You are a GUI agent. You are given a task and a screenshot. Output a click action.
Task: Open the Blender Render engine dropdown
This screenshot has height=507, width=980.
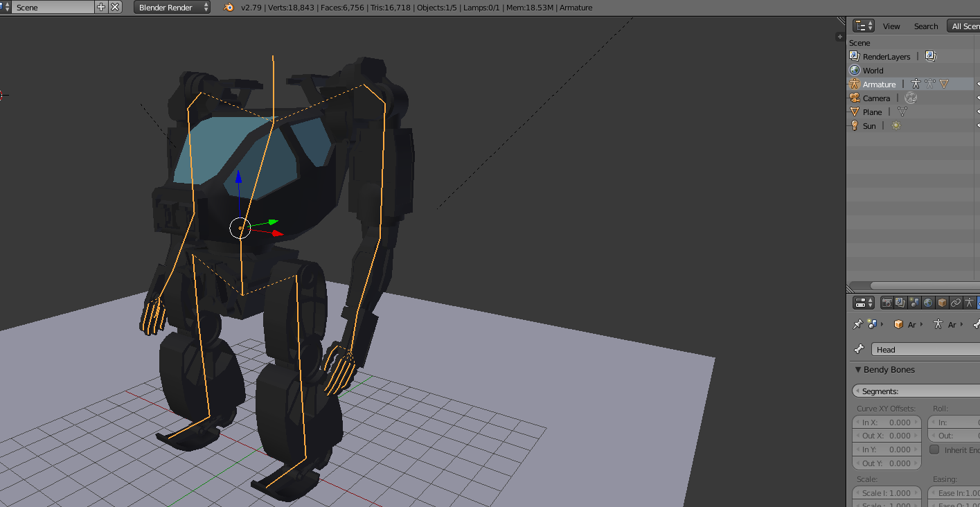(172, 7)
